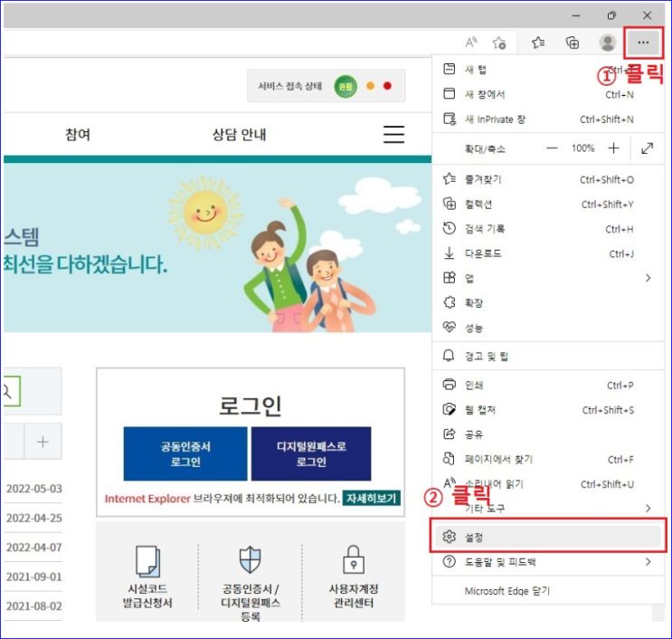Open 설정 in the Edge menu
Screen dimensions: 672x639
pos(548,537)
